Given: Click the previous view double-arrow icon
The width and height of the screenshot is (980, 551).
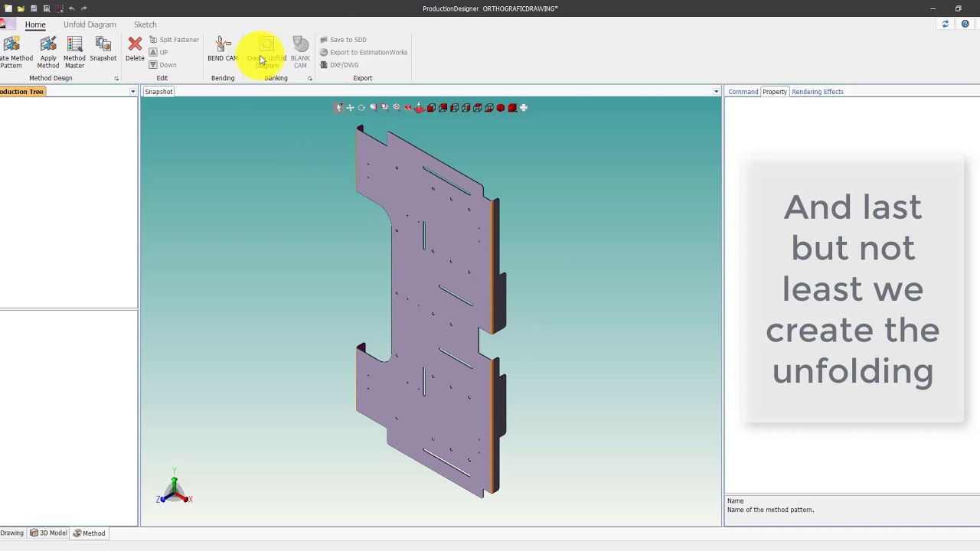Looking at the screenshot, I should click(408, 108).
